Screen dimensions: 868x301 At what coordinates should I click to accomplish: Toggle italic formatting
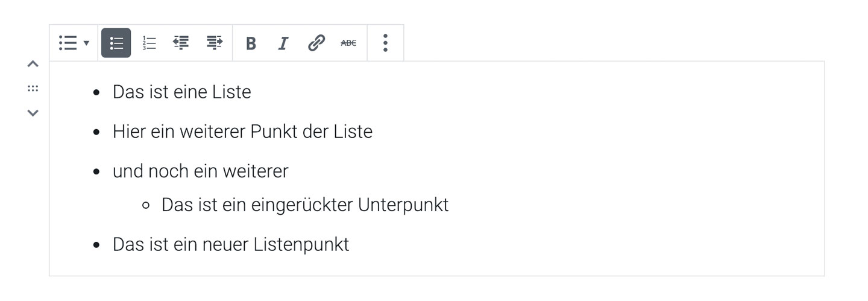tap(283, 43)
